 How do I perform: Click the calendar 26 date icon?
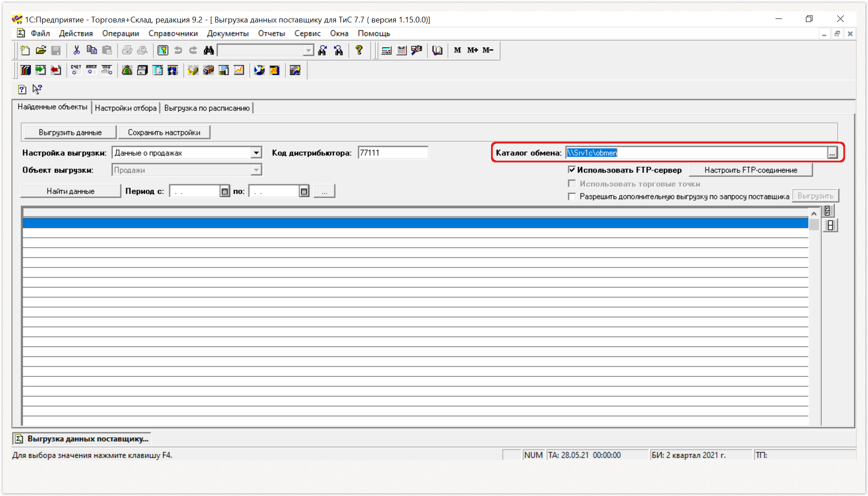(275, 70)
